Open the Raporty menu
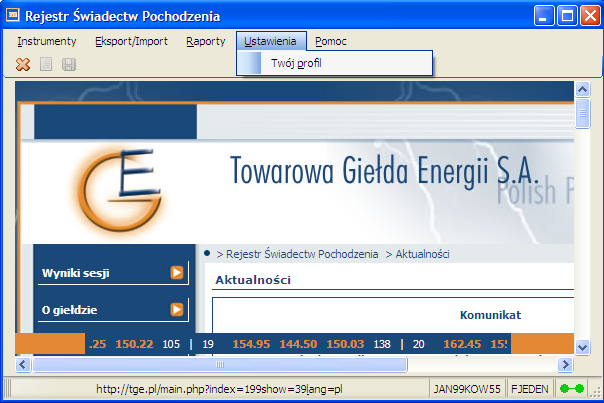This screenshot has width=604, height=403. [x=206, y=41]
